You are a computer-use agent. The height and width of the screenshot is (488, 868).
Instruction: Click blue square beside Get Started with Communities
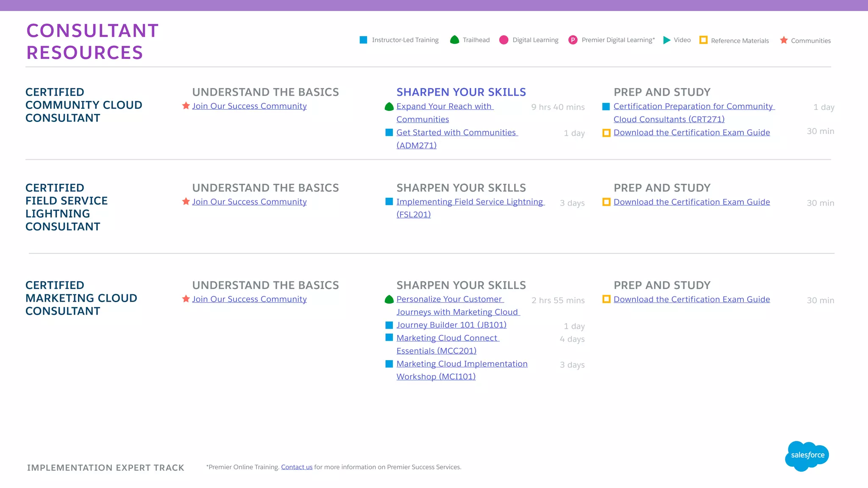[x=389, y=133]
